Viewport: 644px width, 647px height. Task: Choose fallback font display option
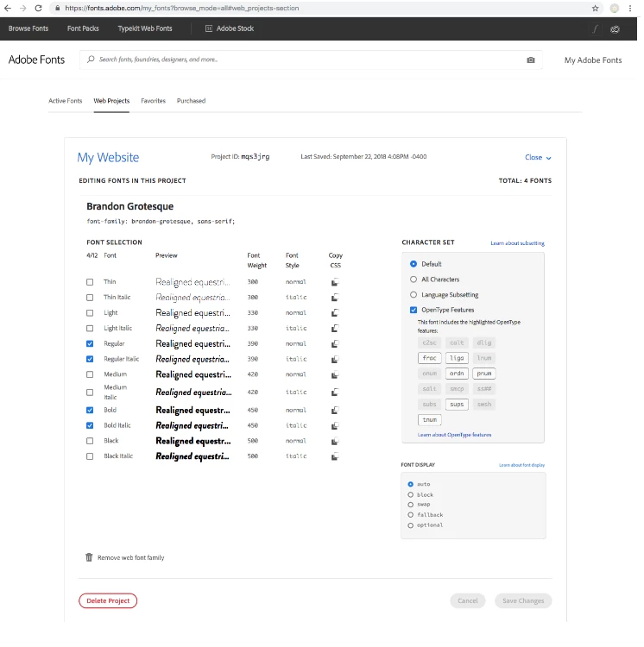410,515
